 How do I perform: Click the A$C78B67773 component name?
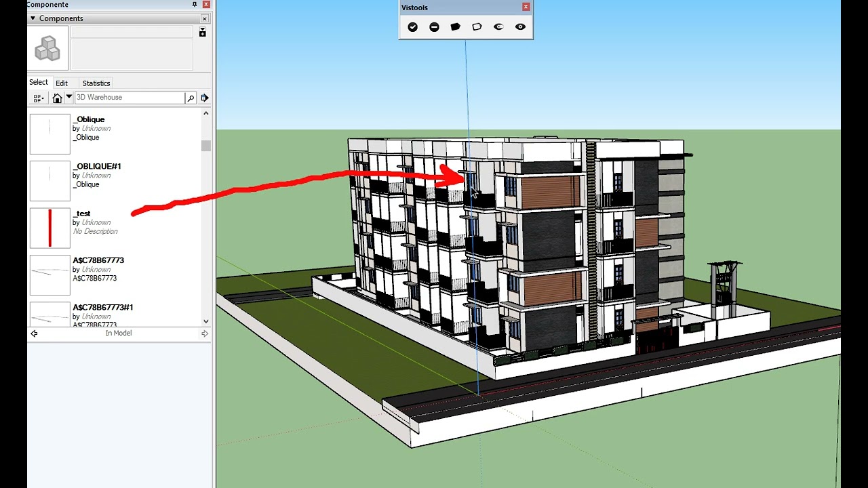tap(98, 260)
